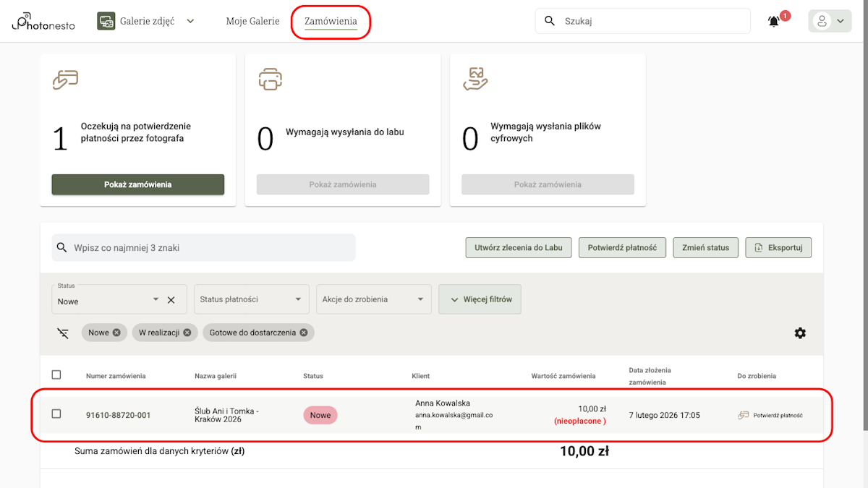868x488 pixels.
Task: Click the clear all filters icon
Action: [63, 333]
